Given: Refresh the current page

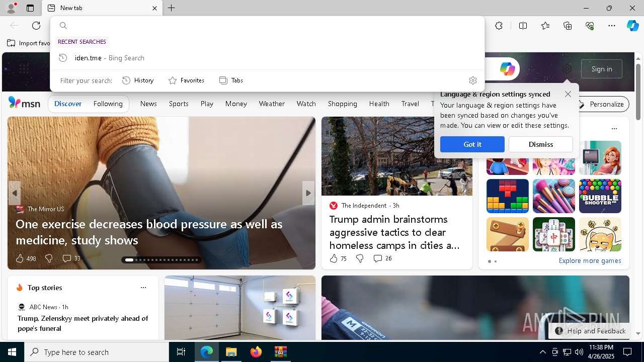Looking at the screenshot, I should point(36,26).
